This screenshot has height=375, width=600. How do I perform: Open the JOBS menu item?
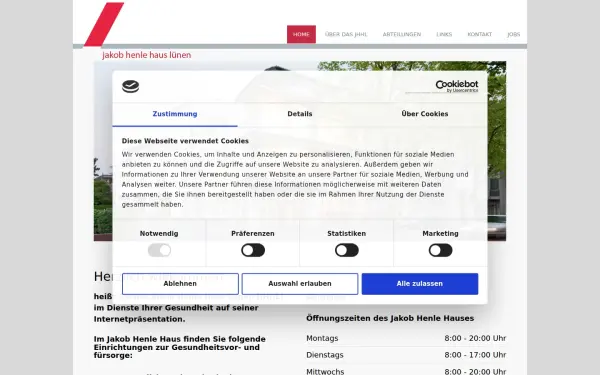tap(514, 34)
